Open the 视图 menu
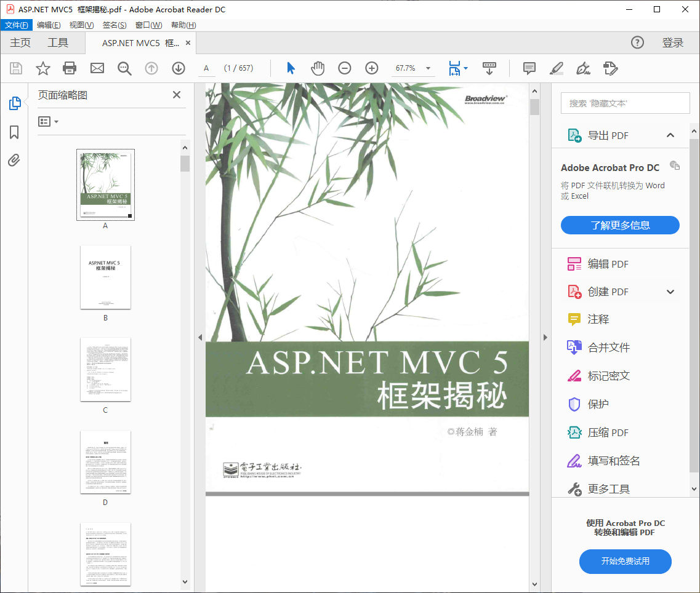This screenshot has height=593, width=700. (81, 25)
